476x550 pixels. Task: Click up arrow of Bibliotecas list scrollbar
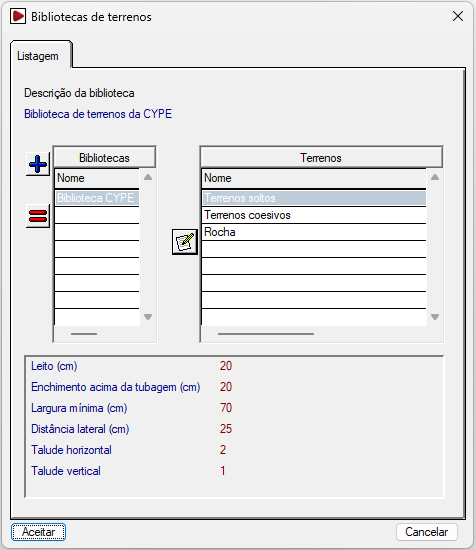tap(148, 177)
